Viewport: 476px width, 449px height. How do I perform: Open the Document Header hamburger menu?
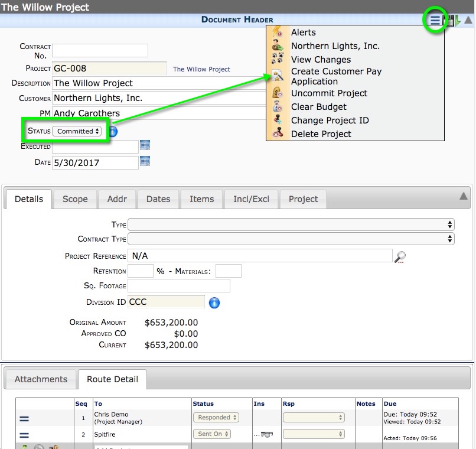coord(435,20)
